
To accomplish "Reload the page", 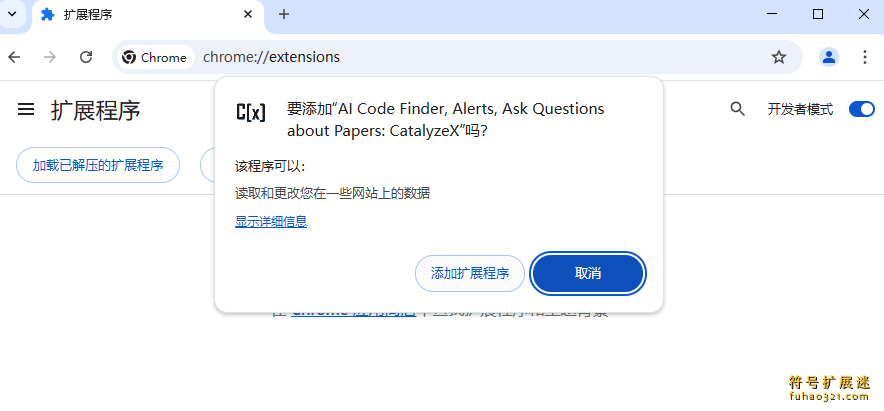I will tap(86, 57).
